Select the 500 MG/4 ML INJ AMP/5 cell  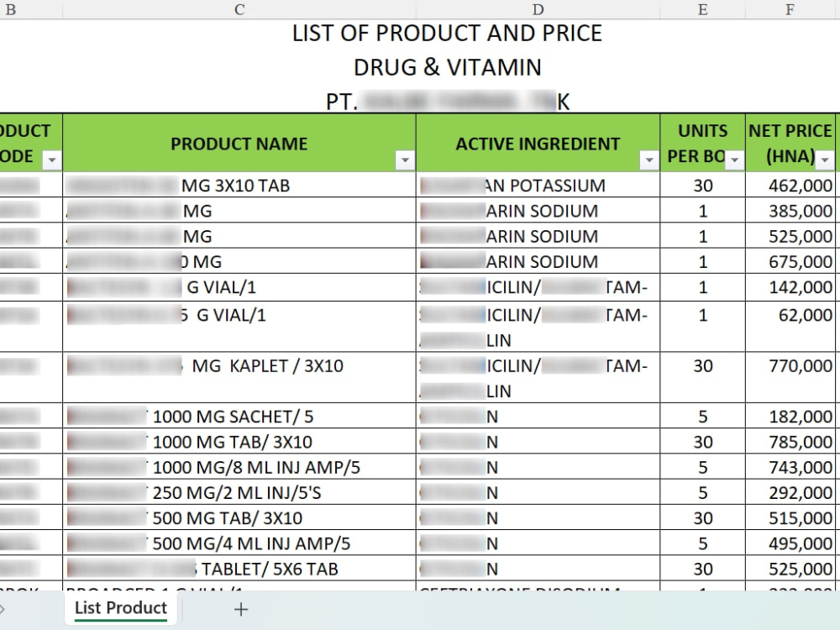point(239,543)
